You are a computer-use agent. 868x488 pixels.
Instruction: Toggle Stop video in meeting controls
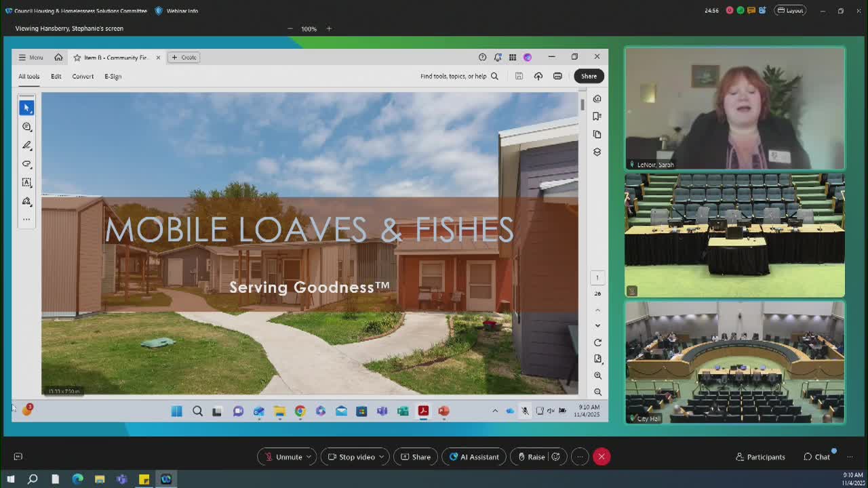pyautogui.click(x=351, y=457)
